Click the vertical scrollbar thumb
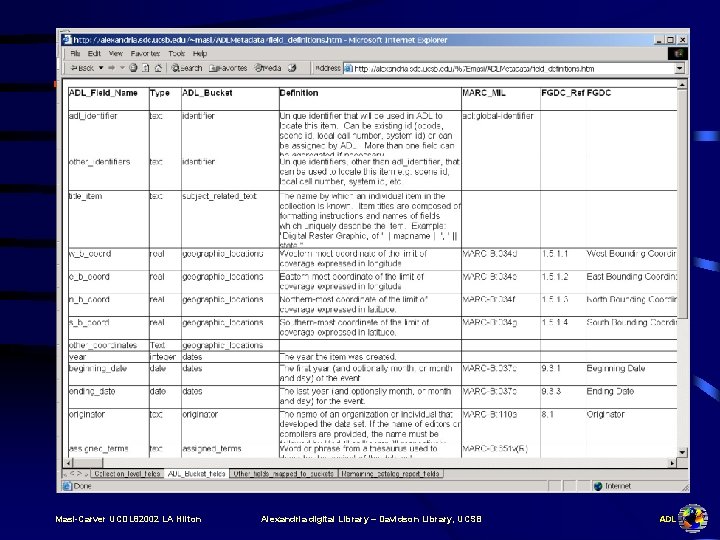This screenshot has height=540, width=720. coord(682,204)
